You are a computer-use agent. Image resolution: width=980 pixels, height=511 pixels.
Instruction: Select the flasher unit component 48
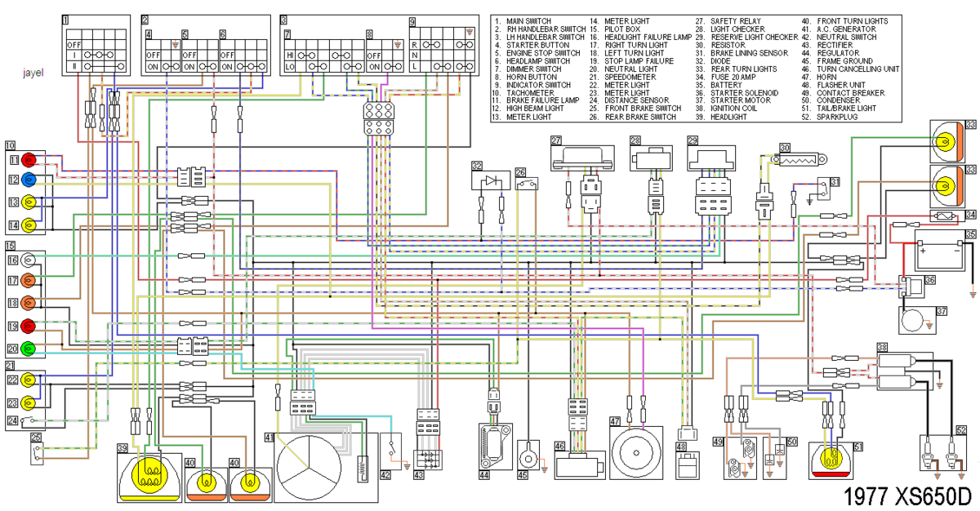688,464
